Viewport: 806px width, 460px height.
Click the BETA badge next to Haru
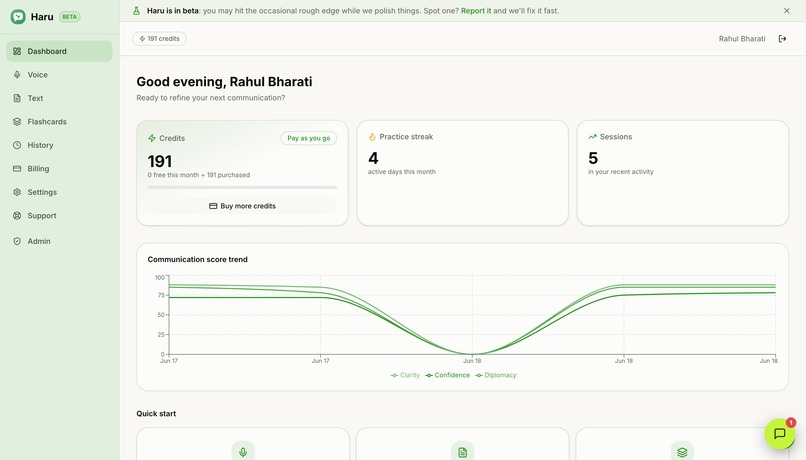coord(69,16)
